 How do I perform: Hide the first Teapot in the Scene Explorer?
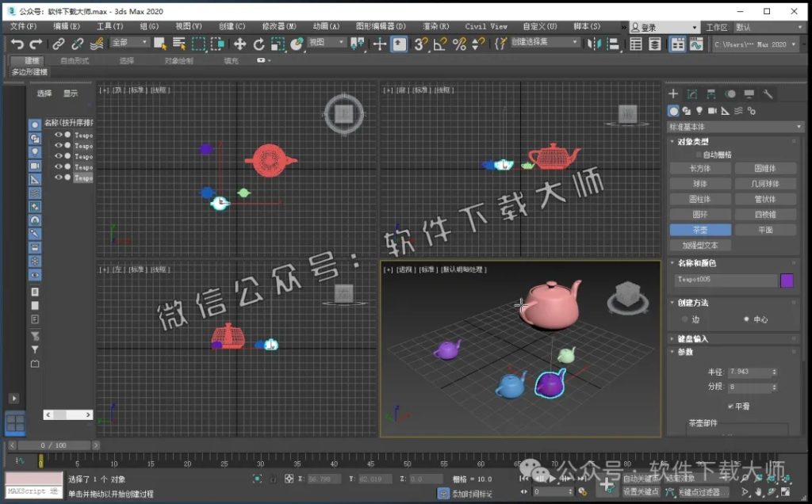tap(58, 136)
